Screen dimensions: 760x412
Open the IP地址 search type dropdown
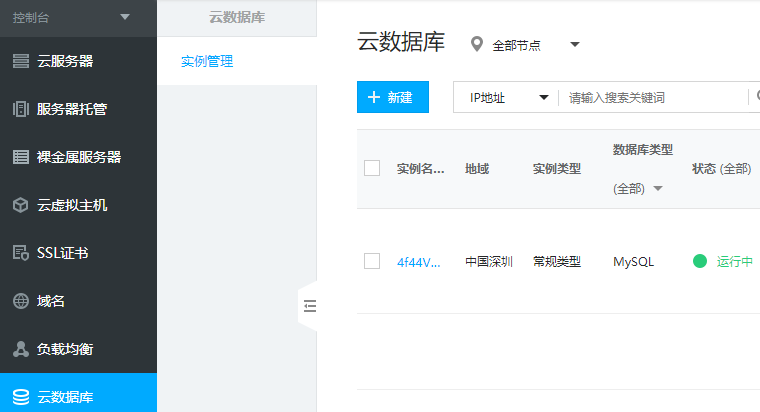coord(544,97)
